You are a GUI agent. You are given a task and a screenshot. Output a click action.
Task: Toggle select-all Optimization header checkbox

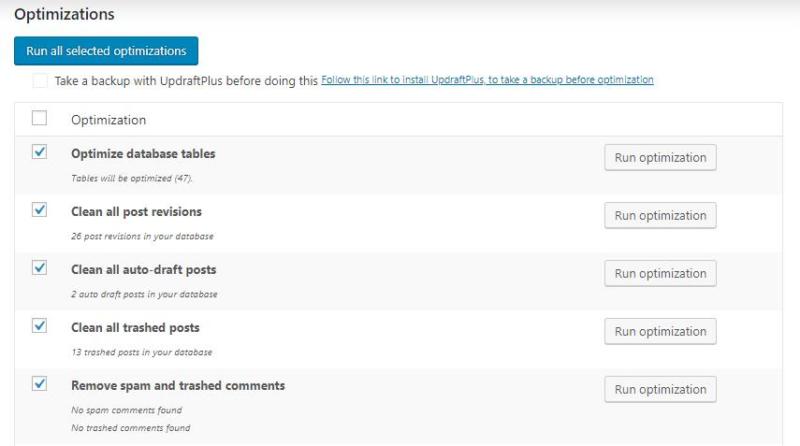coord(39,118)
